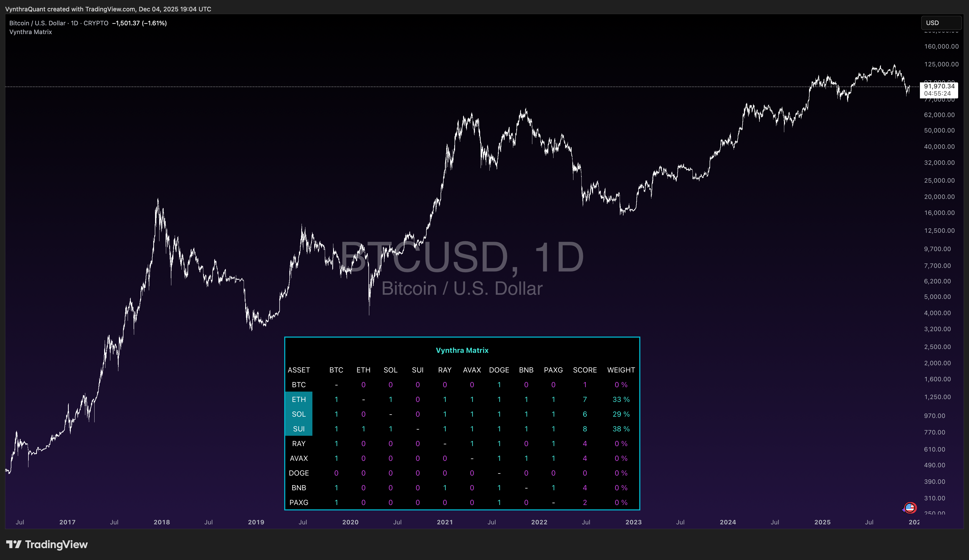Image resolution: width=969 pixels, height=560 pixels.
Task: Click the cyan Vynthra Matrix table title
Action: (462, 350)
